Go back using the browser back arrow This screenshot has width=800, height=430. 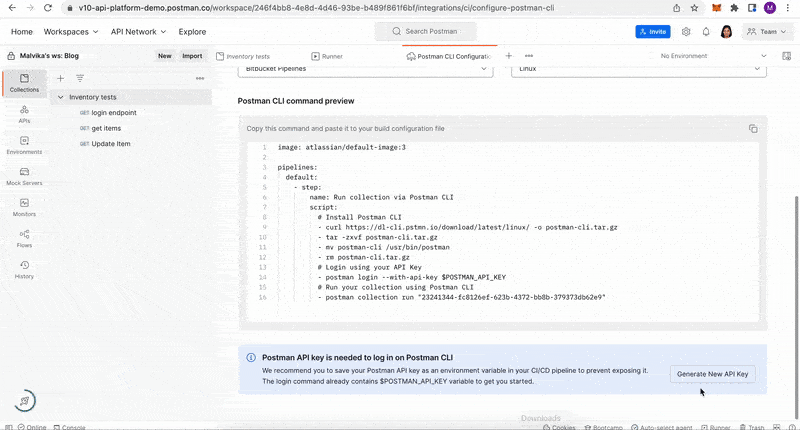point(12,8)
